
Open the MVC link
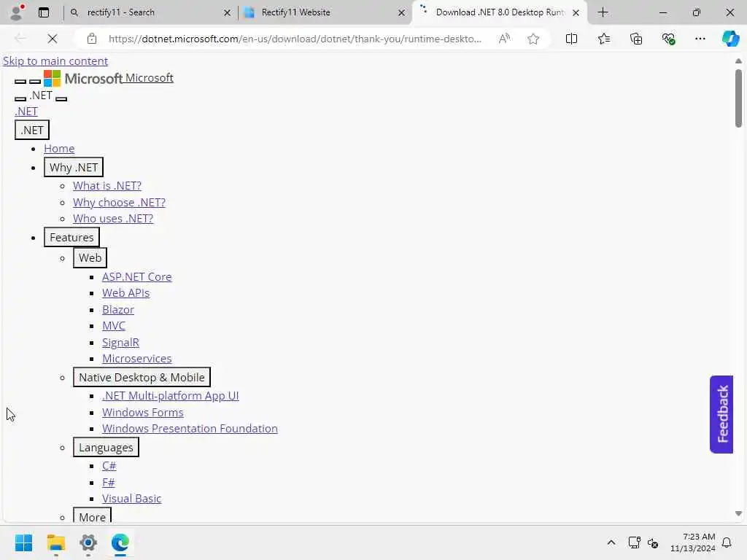(x=114, y=326)
